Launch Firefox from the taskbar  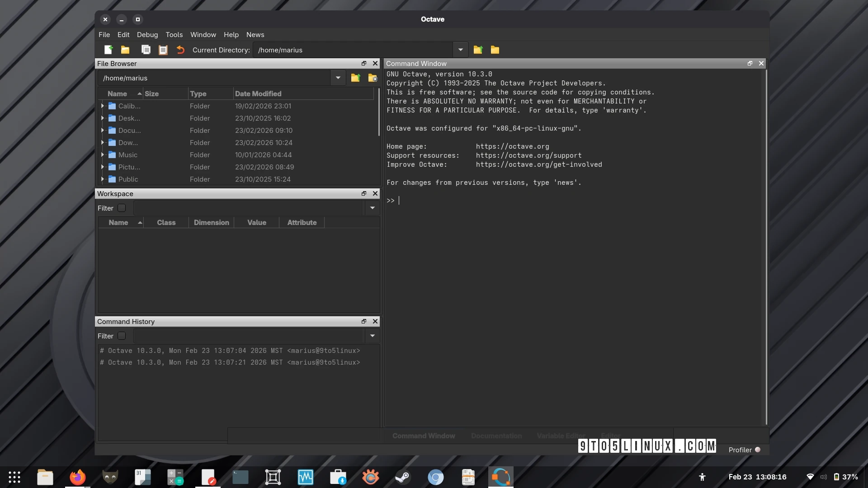77,477
